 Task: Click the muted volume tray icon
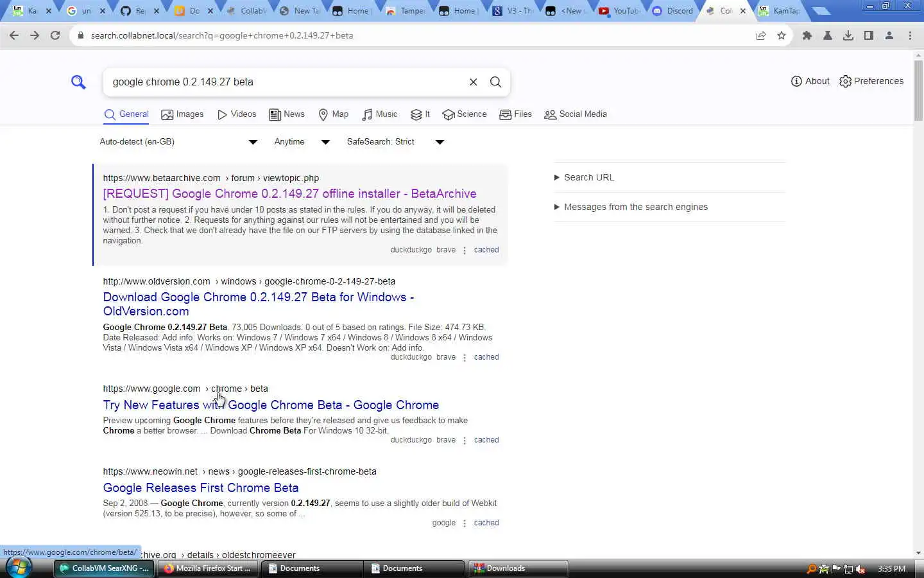click(x=860, y=568)
